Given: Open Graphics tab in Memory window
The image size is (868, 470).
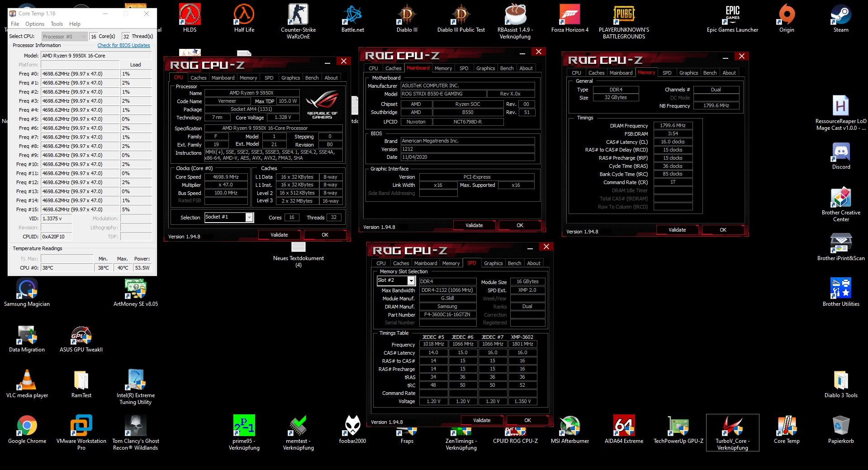Looking at the screenshot, I should click(688, 73).
